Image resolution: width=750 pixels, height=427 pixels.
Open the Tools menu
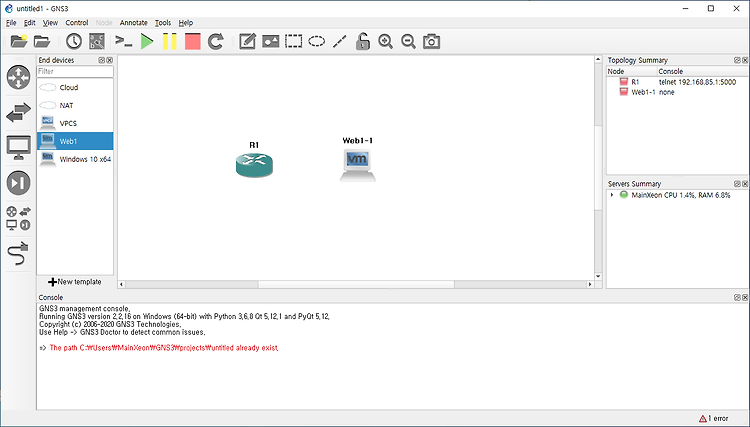tap(163, 22)
